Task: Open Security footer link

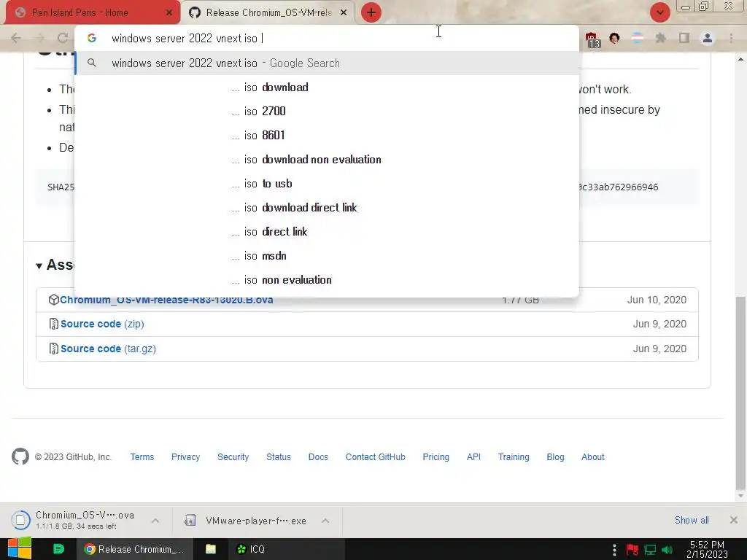Action: [x=233, y=456]
